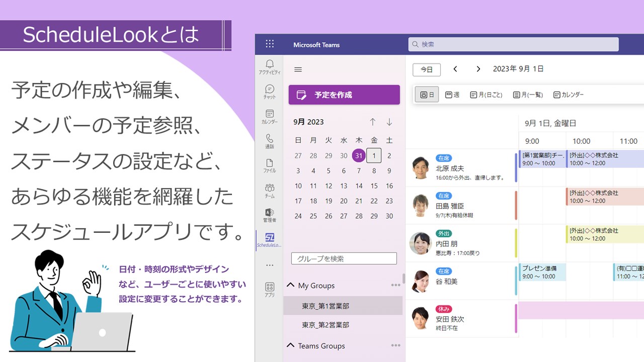Click 外出 status badge of 内田 朋
This screenshot has height=362, width=644.
click(x=444, y=233)
